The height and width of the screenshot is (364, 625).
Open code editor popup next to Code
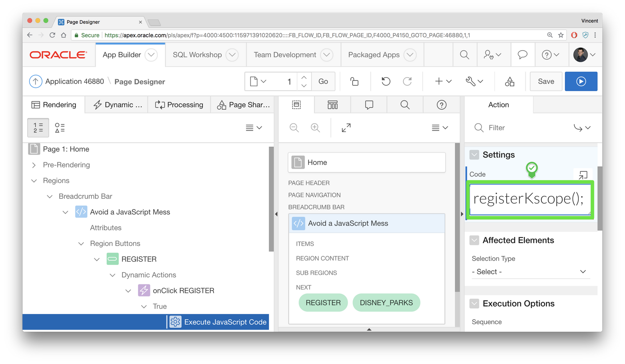pyautogui.click(x=583, y=175)
